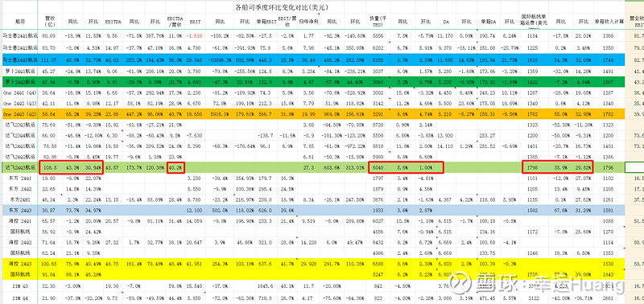Select the blue 马士基24Q3航运 row label
Viewport: 644px width, 304px height.
click(19, 60)
